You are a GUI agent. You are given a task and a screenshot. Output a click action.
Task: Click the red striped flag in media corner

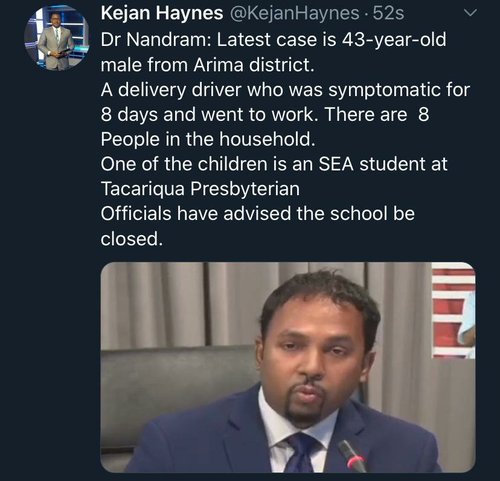coord(454,311)
